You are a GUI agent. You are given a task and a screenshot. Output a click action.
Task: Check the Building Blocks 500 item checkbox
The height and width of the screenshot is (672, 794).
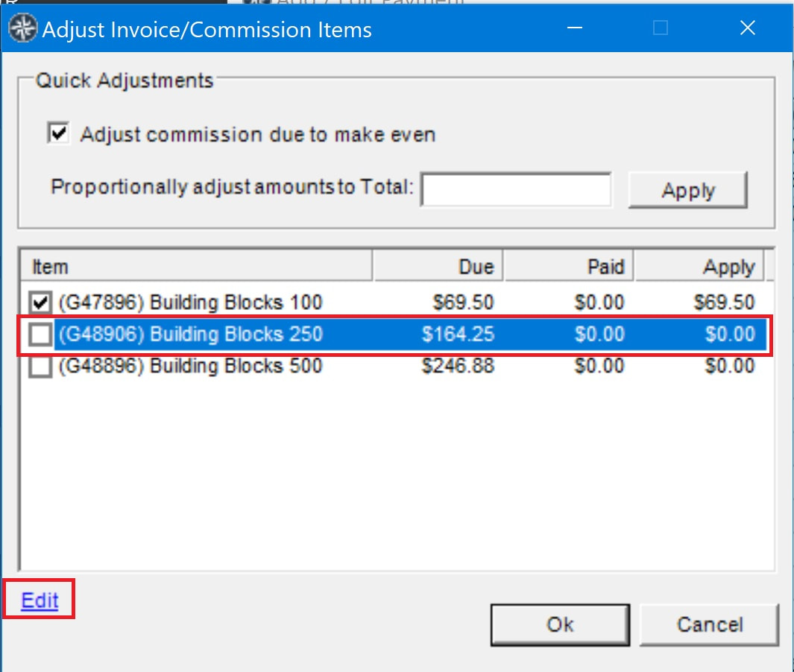40,367
